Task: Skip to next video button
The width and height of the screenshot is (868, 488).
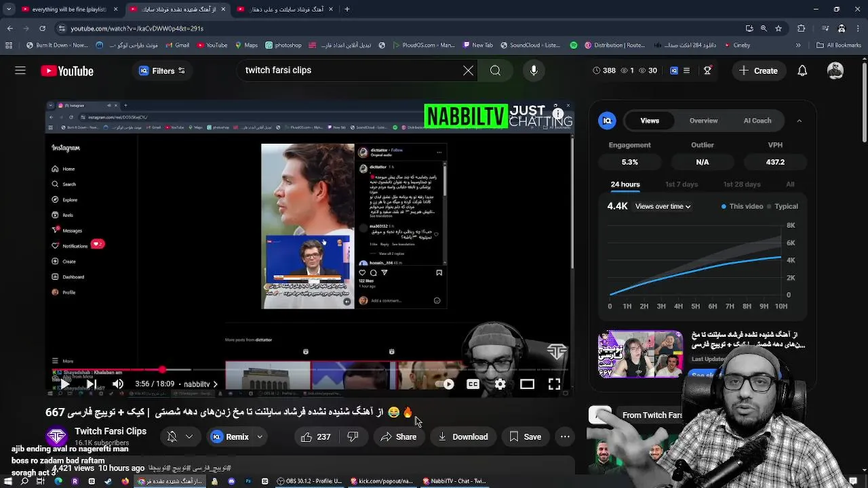Action: 91,384
